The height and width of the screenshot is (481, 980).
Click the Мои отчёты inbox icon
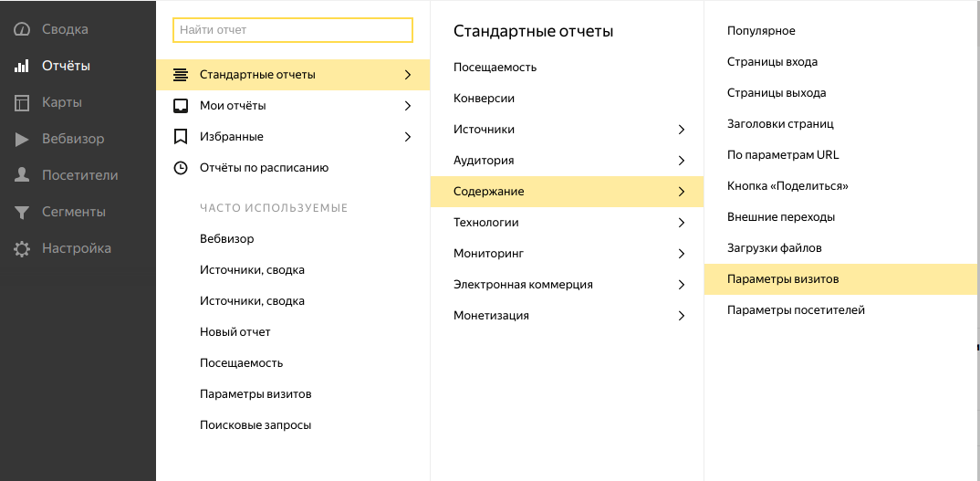click(x=181, y=106)
